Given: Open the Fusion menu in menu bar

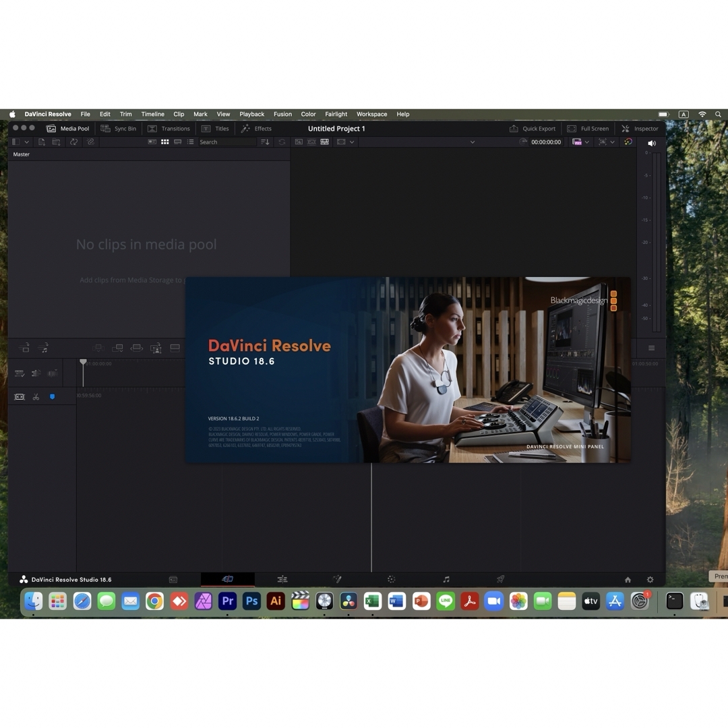Looking at the screenshot, I should point(282,115).
